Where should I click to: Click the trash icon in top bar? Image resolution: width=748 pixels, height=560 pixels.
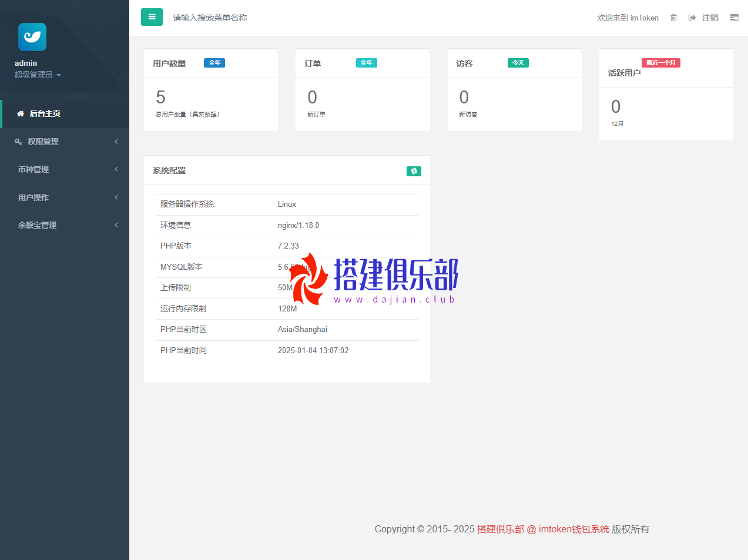[x=674, y=18]
